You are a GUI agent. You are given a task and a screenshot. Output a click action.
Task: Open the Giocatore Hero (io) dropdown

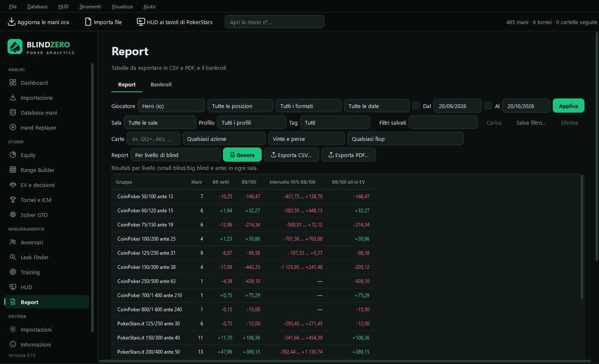(x=171, y=106)
